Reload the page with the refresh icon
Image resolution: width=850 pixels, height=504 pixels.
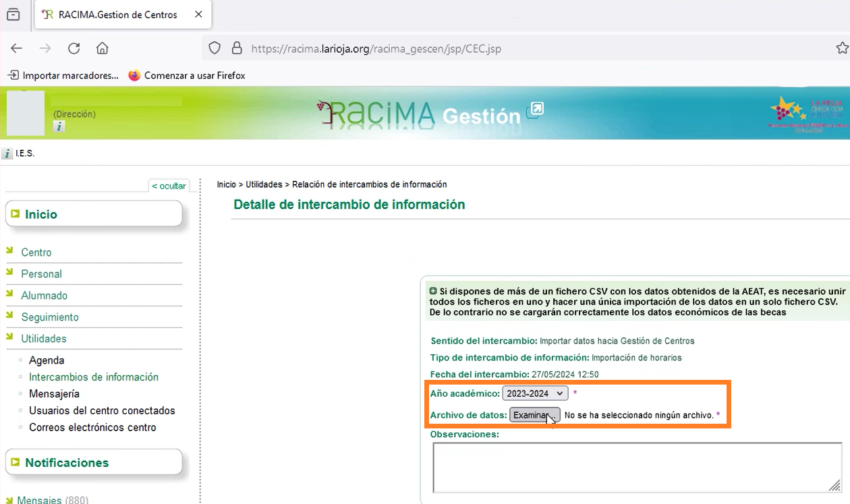coord(74,49)
